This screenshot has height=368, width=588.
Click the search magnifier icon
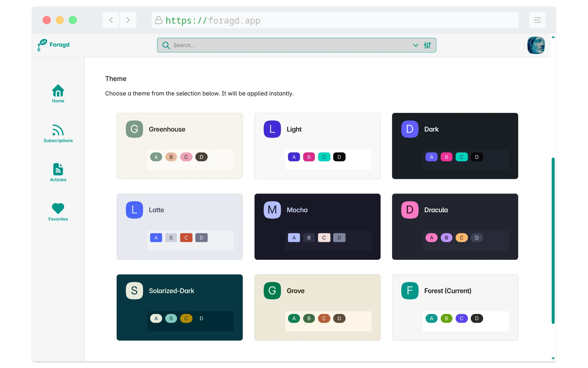click(x=166, y=45)
